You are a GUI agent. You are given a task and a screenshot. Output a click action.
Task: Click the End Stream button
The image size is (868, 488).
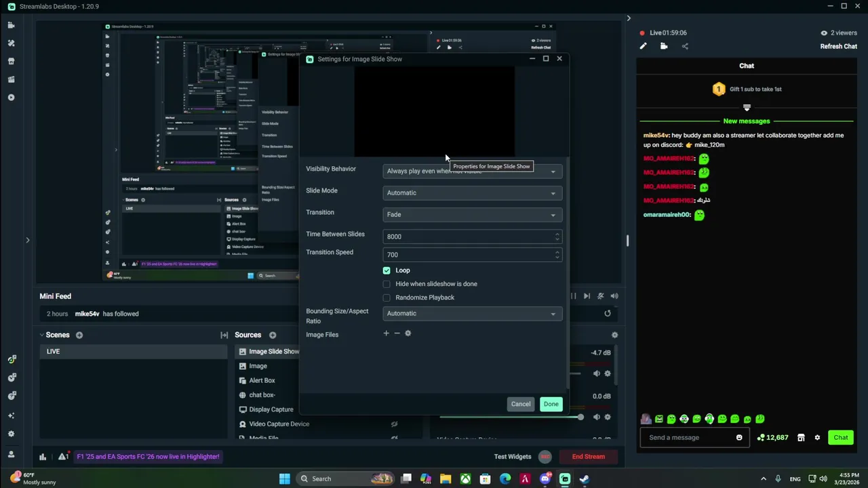(x=589, y=457)
